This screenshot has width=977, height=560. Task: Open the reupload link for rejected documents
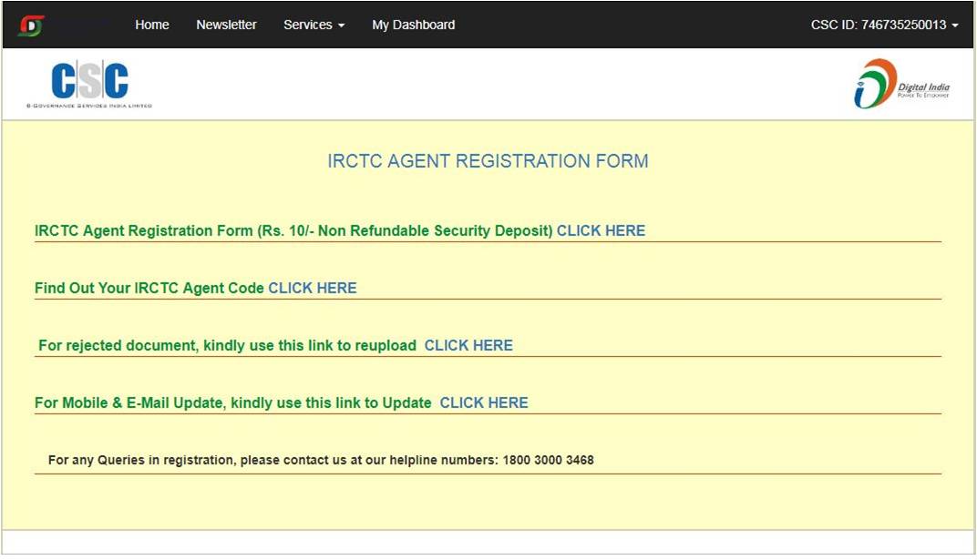click(x=468, y=345)
